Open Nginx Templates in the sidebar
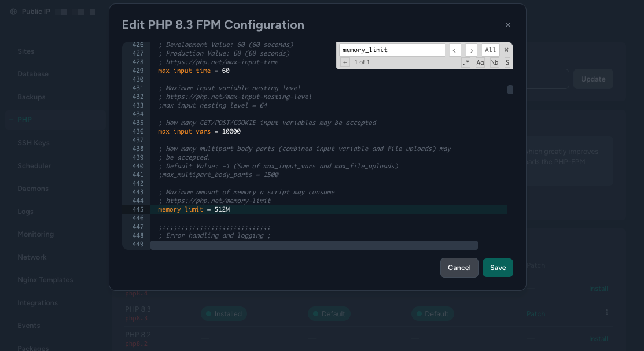This screenshot has width=644, height=351. point(45,279)
